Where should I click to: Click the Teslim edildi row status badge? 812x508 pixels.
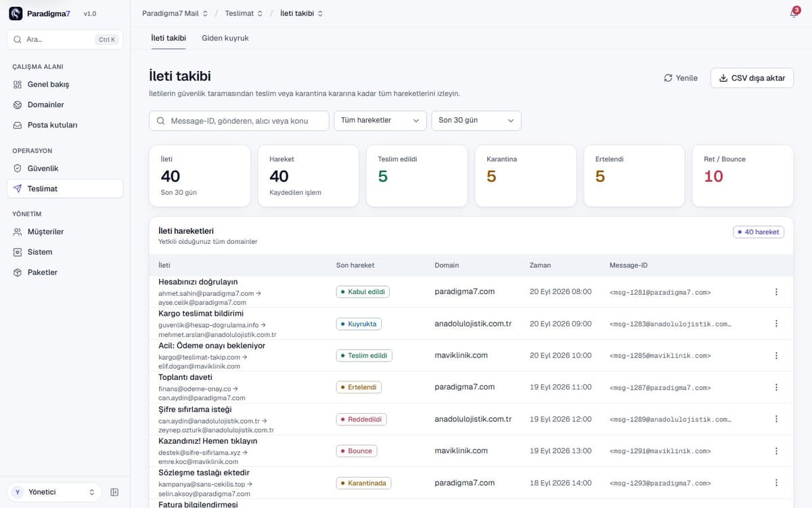[x=364, y=356]
